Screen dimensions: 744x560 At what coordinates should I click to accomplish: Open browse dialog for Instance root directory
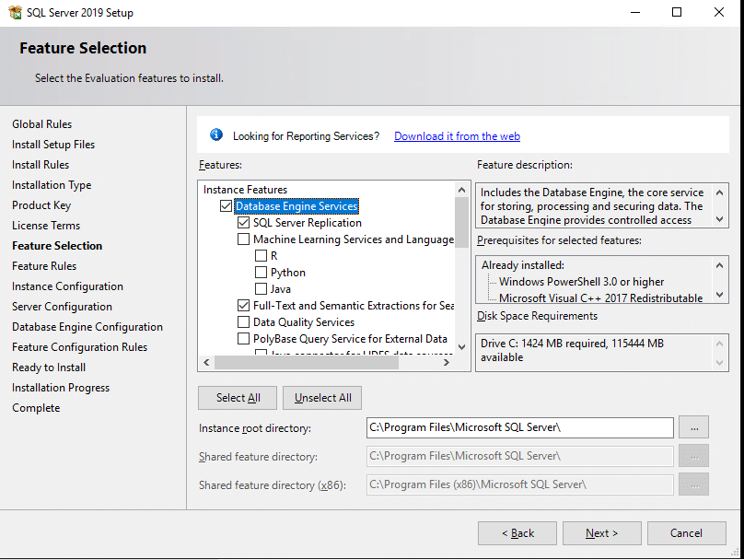[x=693, y=426]
